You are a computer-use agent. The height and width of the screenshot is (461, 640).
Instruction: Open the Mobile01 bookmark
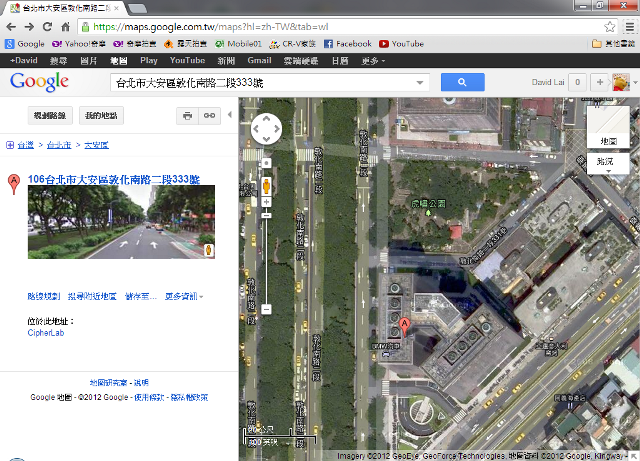pos(238,44)
